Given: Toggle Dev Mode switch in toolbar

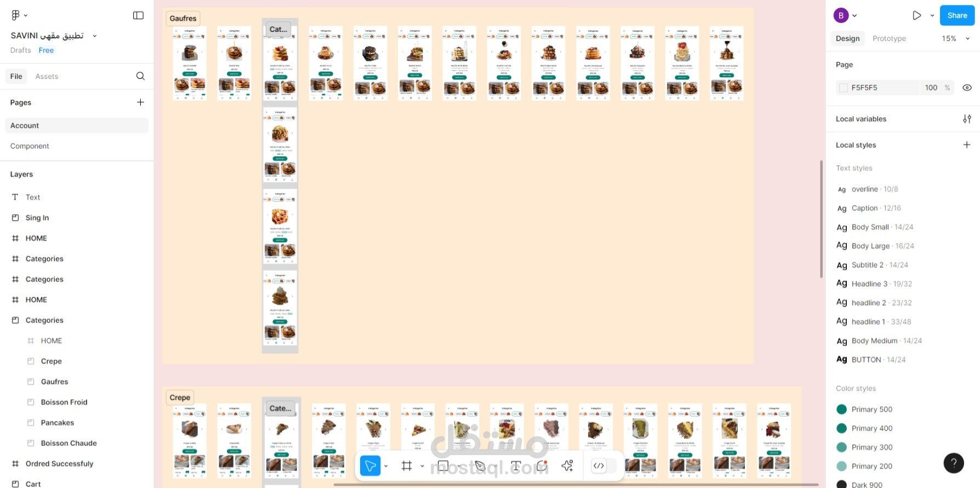Looking at the screenshot, I should 605,466.
